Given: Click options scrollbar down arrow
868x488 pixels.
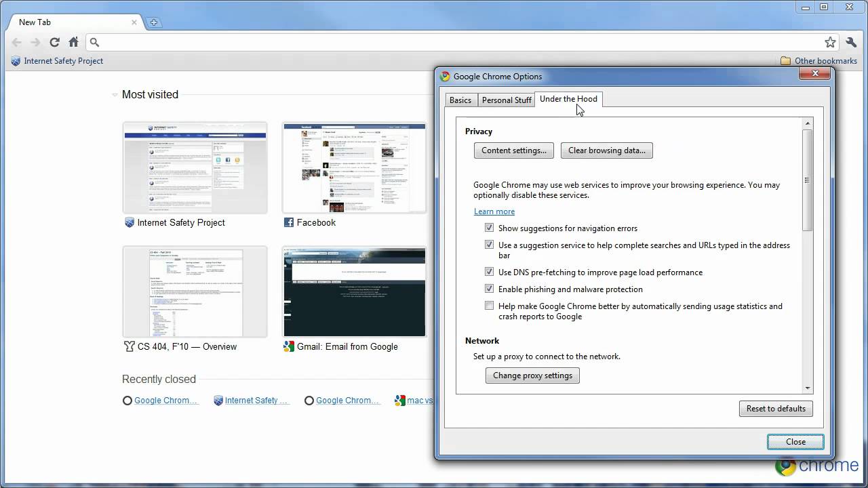Looking at the screenshot, I should click(807, 388).
